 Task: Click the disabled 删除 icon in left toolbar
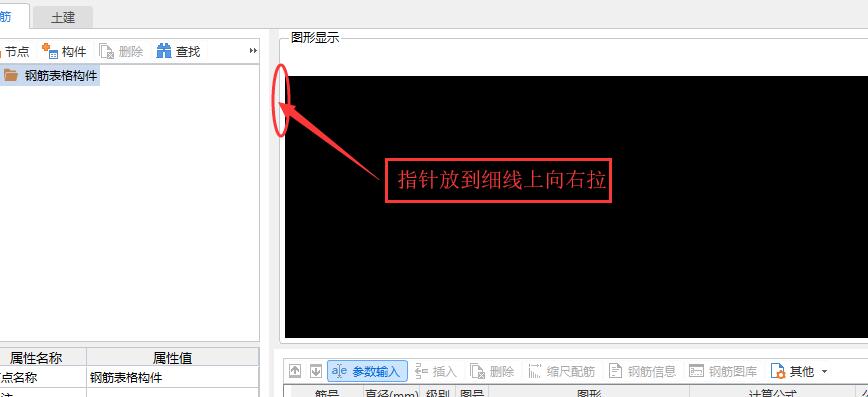coord(106,51)
